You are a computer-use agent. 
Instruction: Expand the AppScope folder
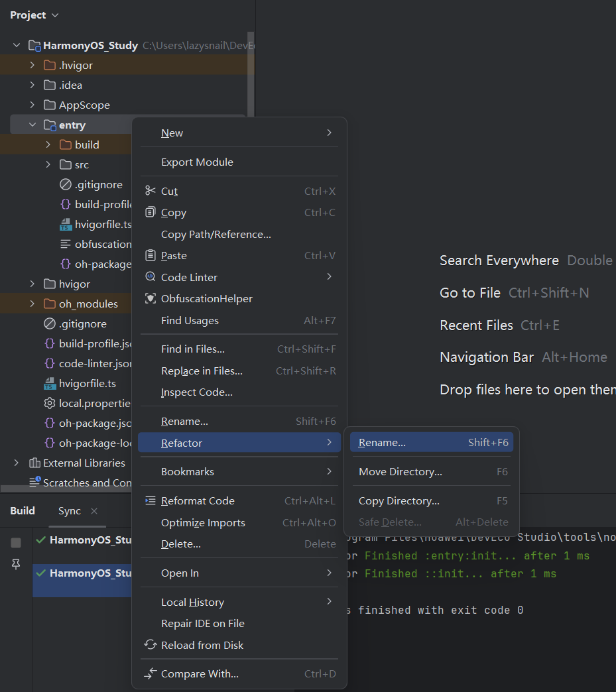pyautogui.click(x=32, y=105)
